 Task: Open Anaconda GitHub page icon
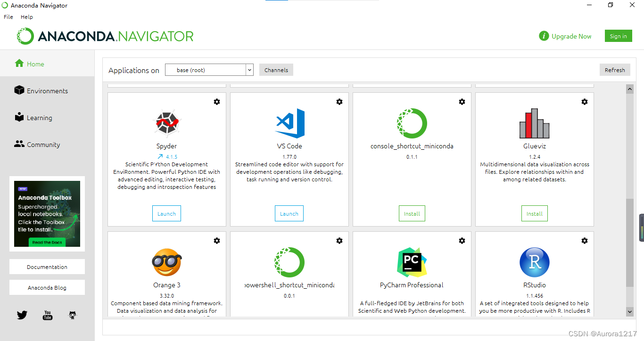coord(73,315)
